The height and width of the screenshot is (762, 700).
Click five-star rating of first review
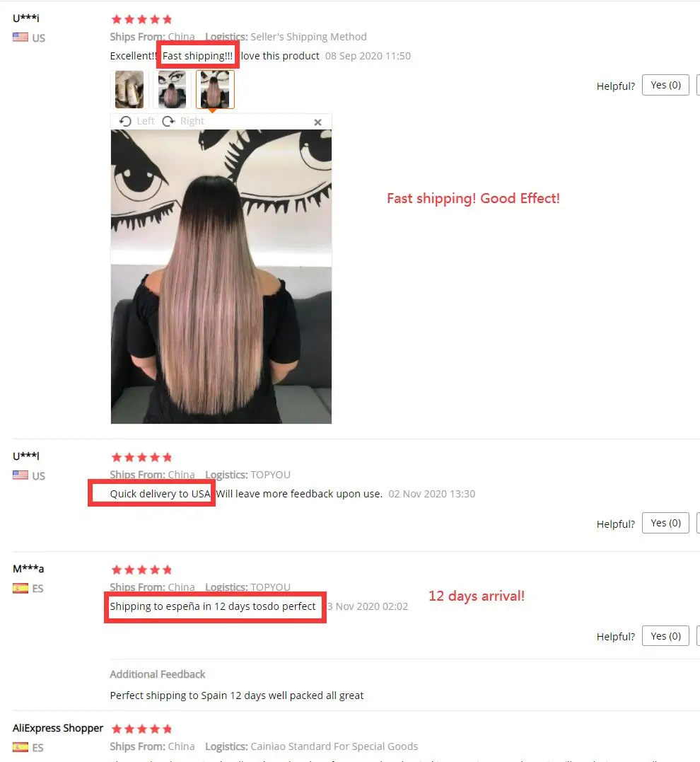tap(141, 19)
